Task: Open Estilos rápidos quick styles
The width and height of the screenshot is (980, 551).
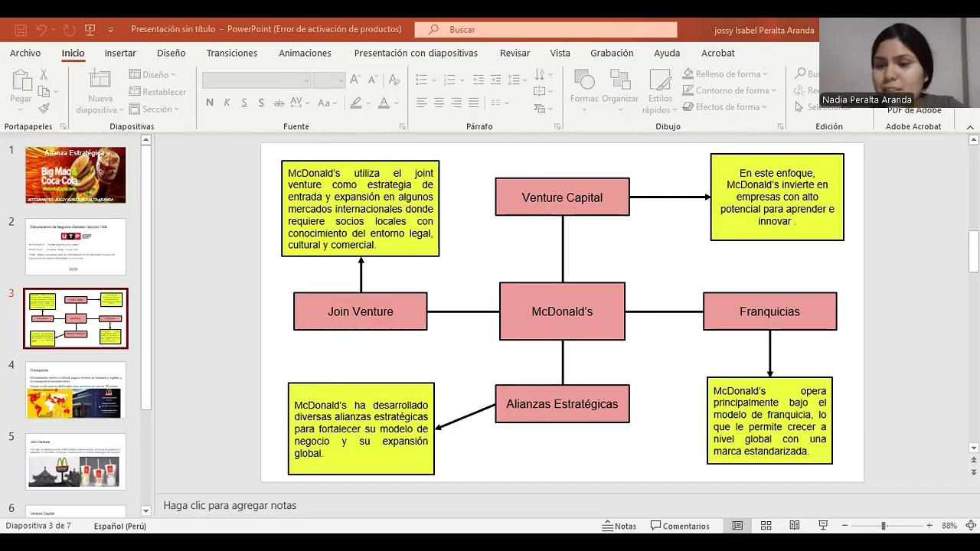Action: pyautogui.click(x=660, y=92)
